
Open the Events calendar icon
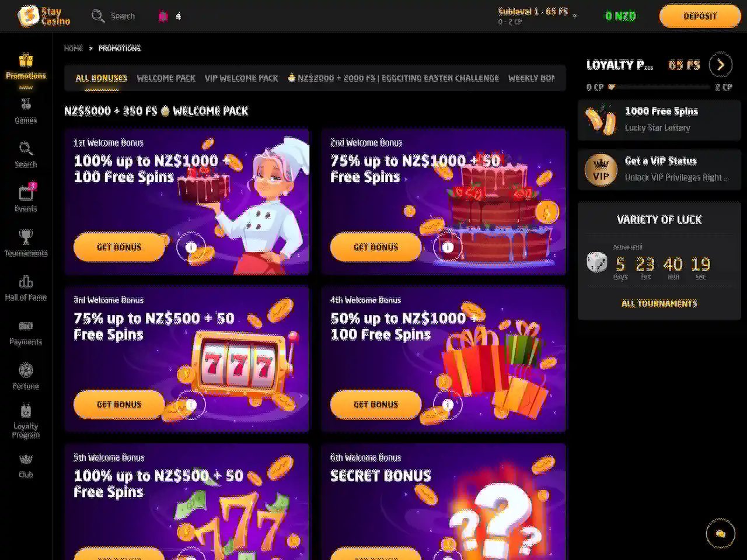26,192
